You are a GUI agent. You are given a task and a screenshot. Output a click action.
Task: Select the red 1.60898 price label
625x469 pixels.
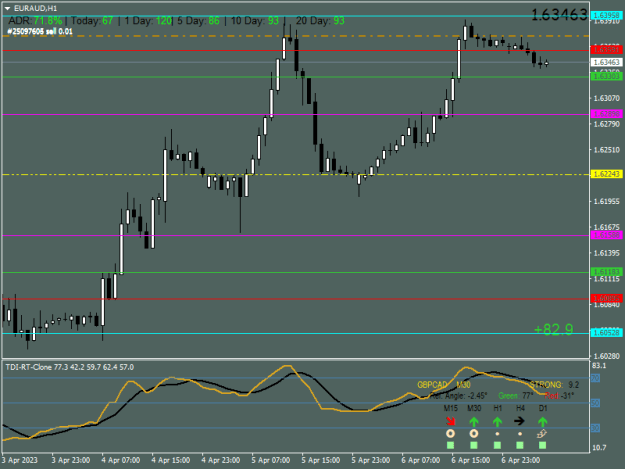[606, 298]
